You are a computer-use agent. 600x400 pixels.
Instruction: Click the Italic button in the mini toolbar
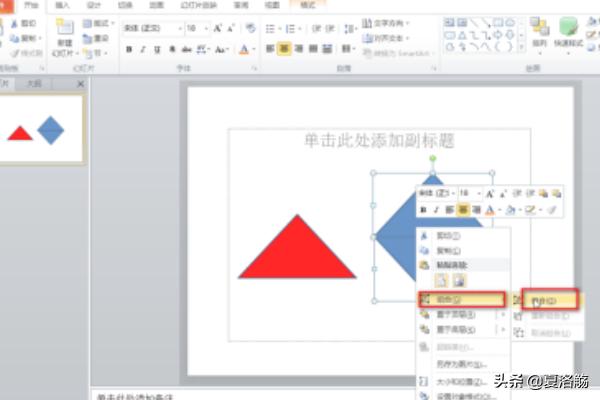pos(436,210)
